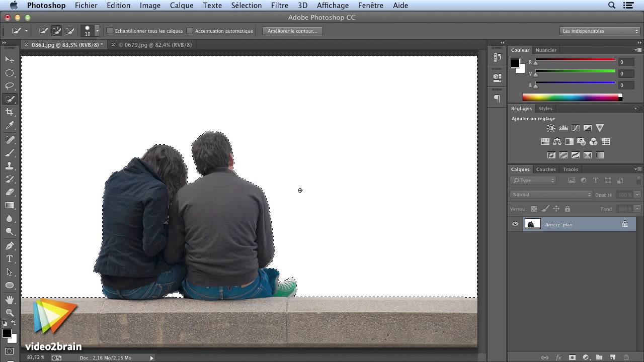Toggle lock all (padlock by Verrou)

(568, 209)
